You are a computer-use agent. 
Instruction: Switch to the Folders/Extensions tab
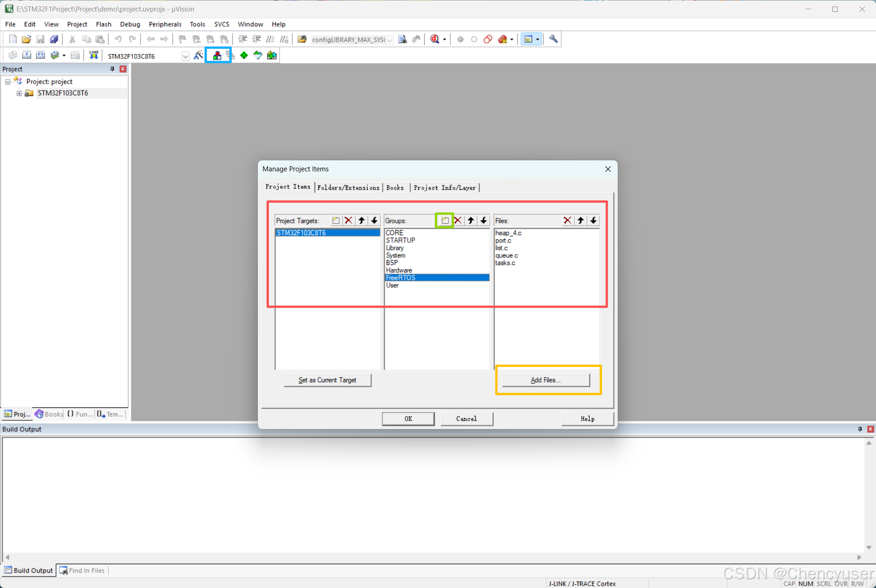348,187
